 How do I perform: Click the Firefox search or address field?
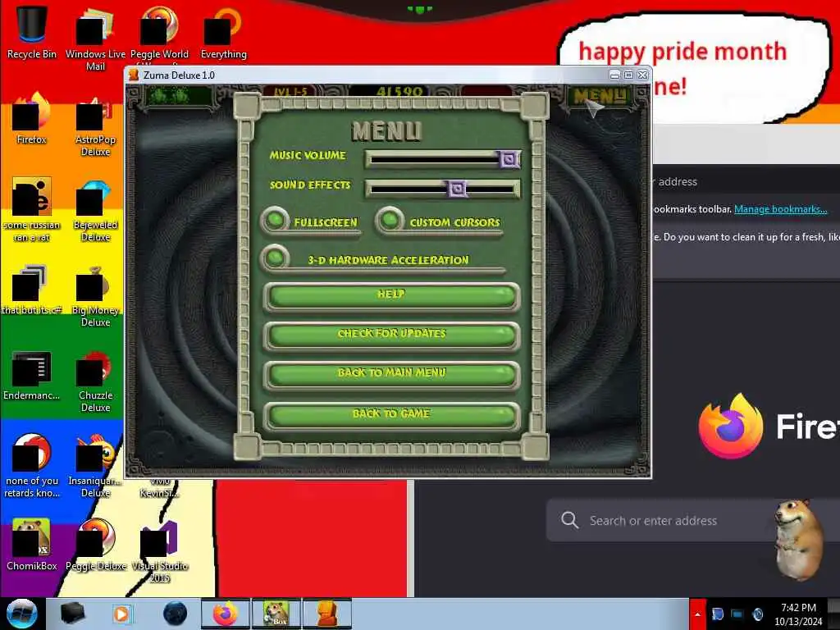tap(693, 520)
